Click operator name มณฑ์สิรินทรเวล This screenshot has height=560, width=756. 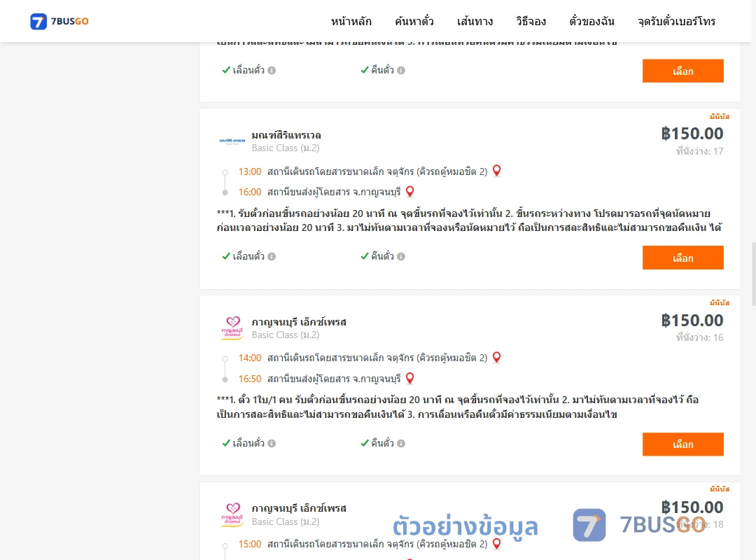pos(286,135)
